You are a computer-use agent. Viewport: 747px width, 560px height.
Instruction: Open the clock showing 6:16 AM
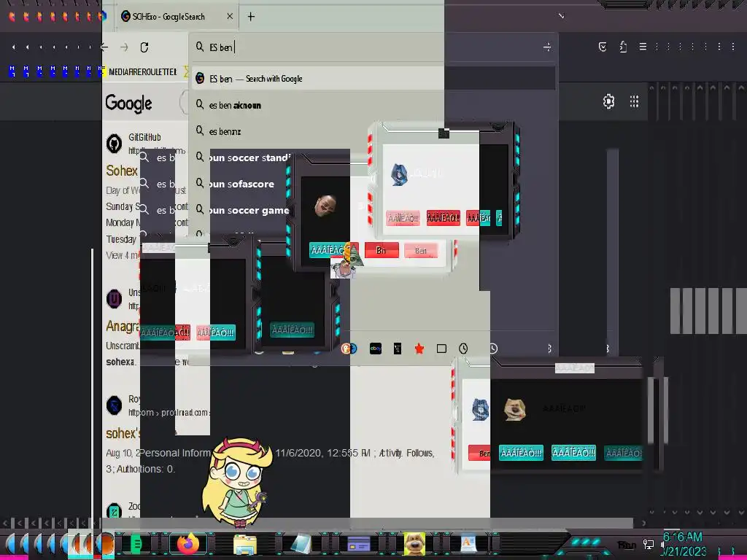tap(683, 544)
